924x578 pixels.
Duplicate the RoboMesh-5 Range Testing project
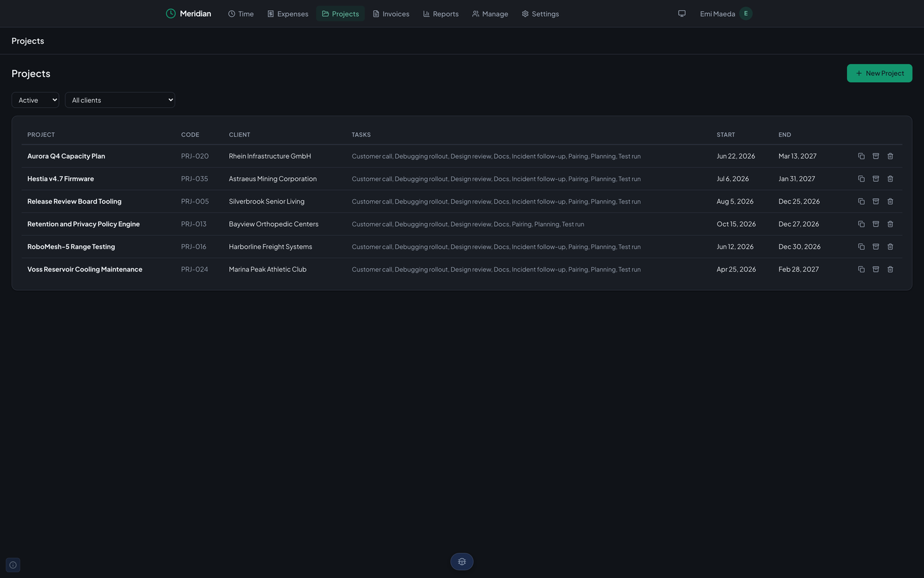pos(861,247)
